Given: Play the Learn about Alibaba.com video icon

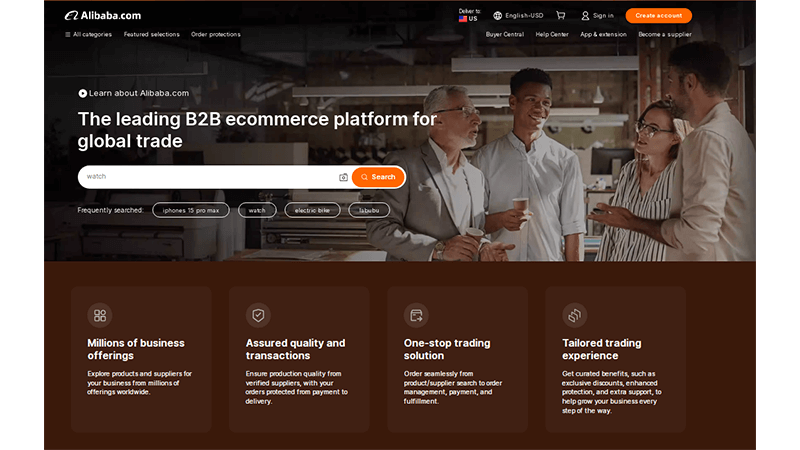Looking at the screenshot, I should [x=83, y=93].
